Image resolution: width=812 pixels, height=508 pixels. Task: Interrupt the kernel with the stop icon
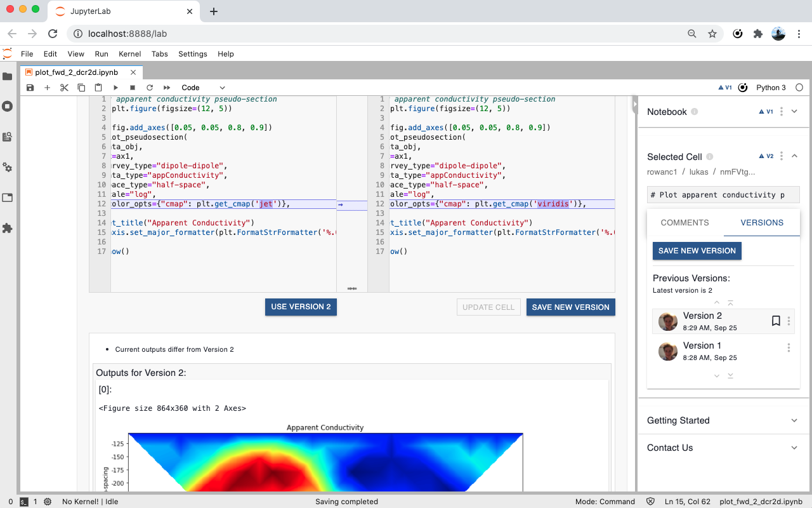pos(133,88)
